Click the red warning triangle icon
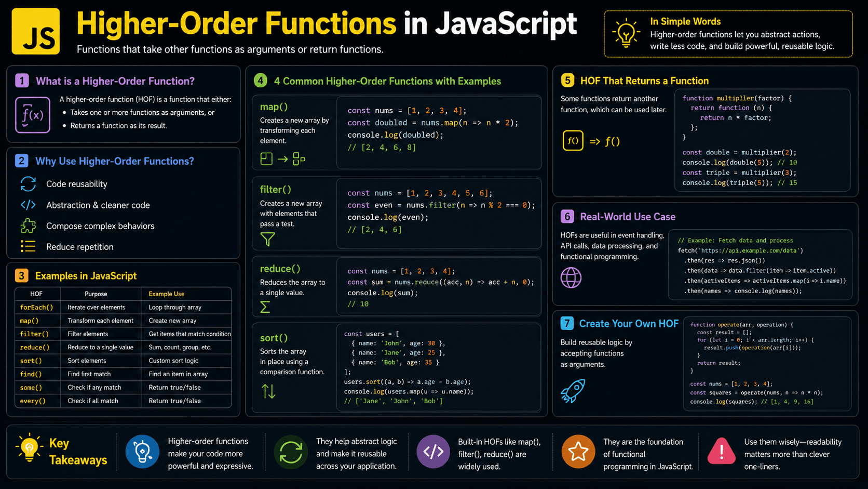This screenshot has width=868, height=489. (721, 451)
